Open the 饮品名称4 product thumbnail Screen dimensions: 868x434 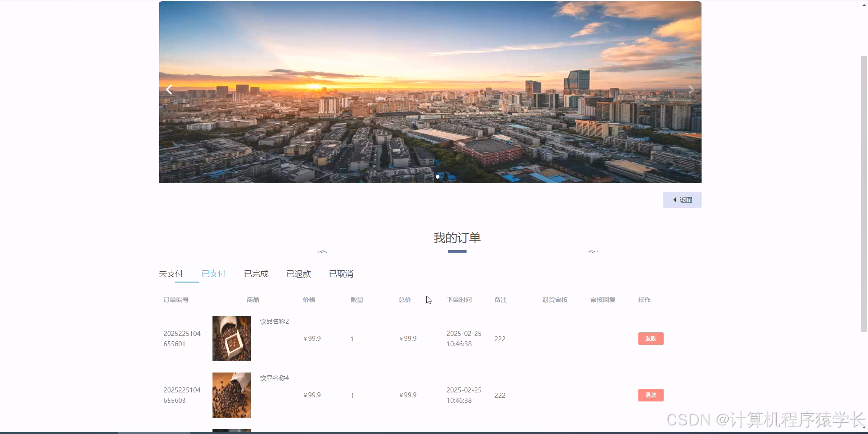click(x=231, y=395)
